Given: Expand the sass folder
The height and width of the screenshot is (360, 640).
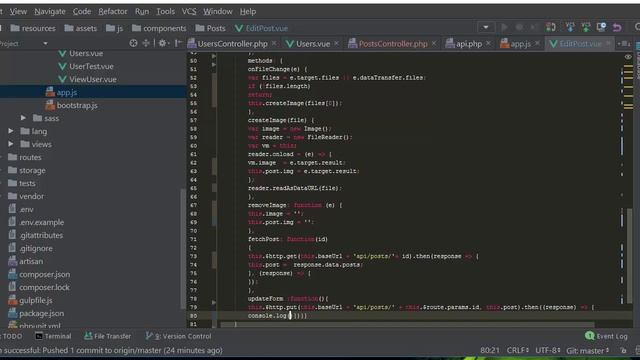Looking at the screenshot, I should 23,118.
